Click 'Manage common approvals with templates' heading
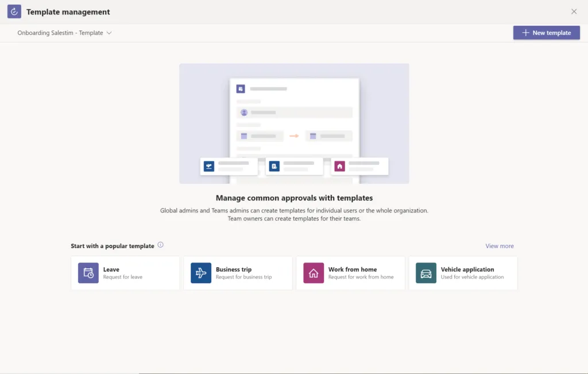 point(295,198)
